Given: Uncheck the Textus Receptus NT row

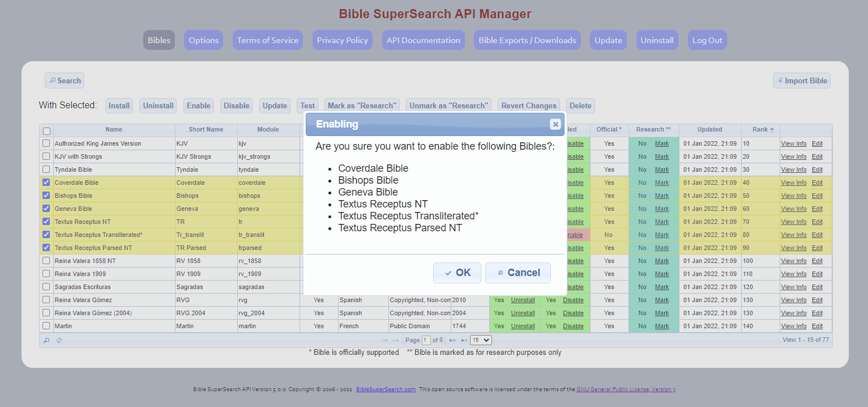Looking at the screenshot, I should (x=46, y=222).
